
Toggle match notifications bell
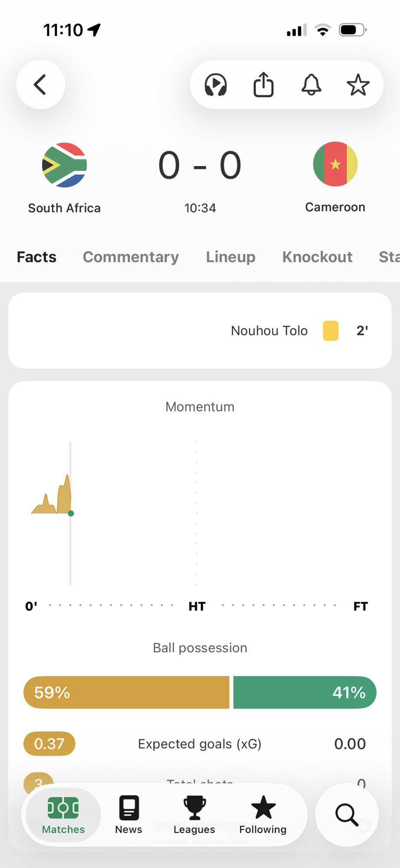311,85
